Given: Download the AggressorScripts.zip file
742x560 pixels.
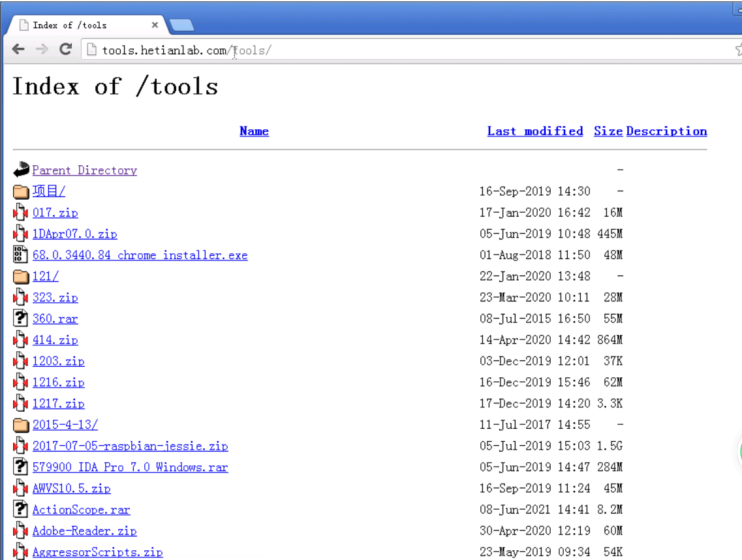Looking at the screenshot, I should pos(97,552).
